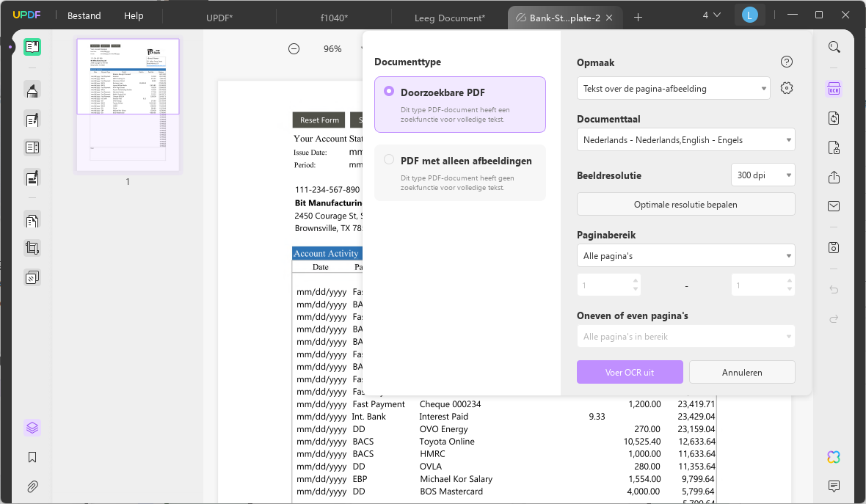This screenshot has height=504, width=866.
Task: Select the Comment highlighter tool
Action: click(x=32, y=90)
